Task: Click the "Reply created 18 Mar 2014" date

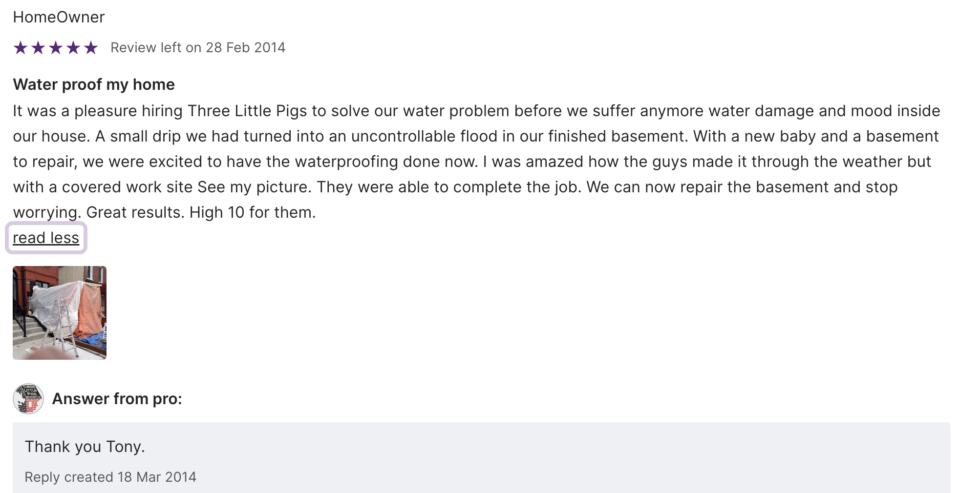Action: tap(110, 477)
